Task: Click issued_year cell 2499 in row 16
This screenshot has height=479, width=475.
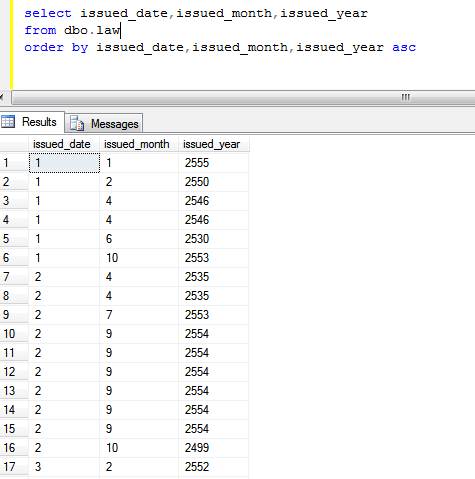Action: [213, 448]
